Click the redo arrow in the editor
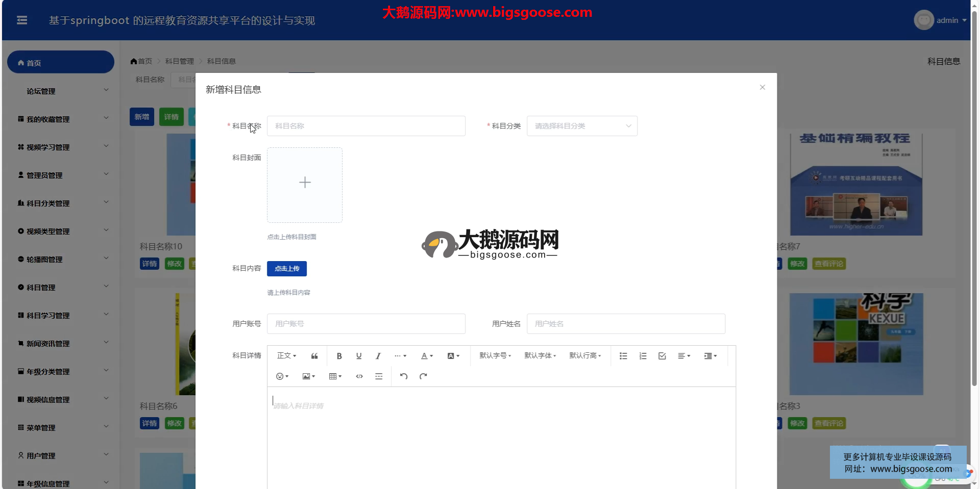980x489 pixels. tap(423, 376)
